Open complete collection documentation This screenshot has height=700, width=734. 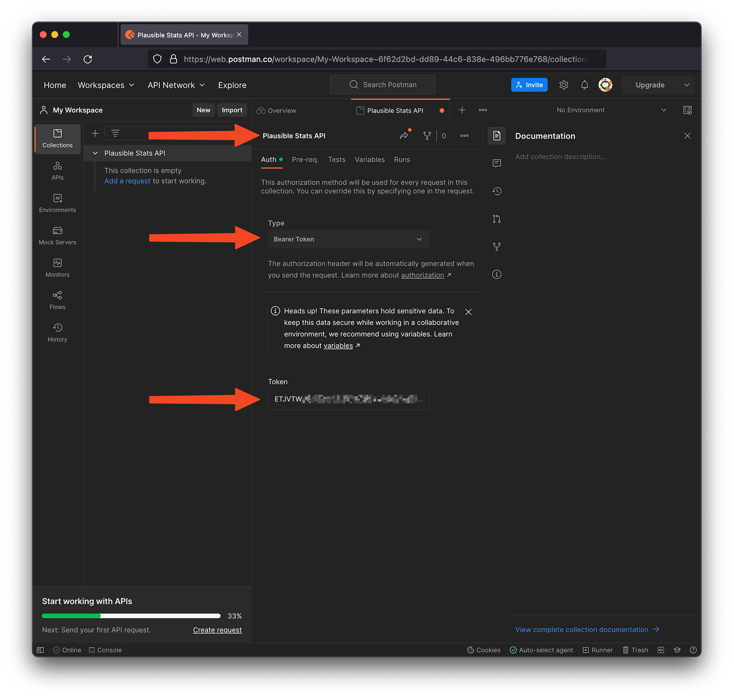pyautogui.click(x=582, y=629)
